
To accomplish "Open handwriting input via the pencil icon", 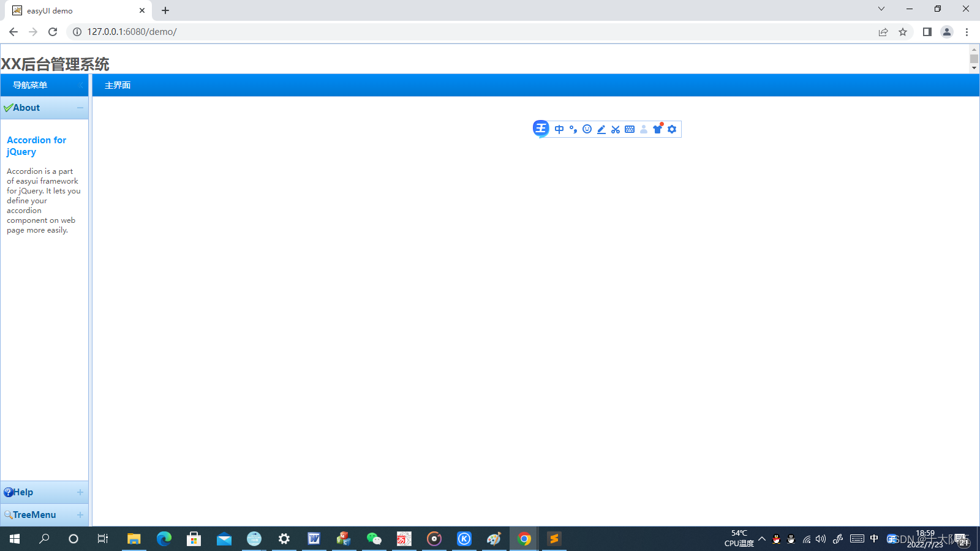I will point(601,129).
